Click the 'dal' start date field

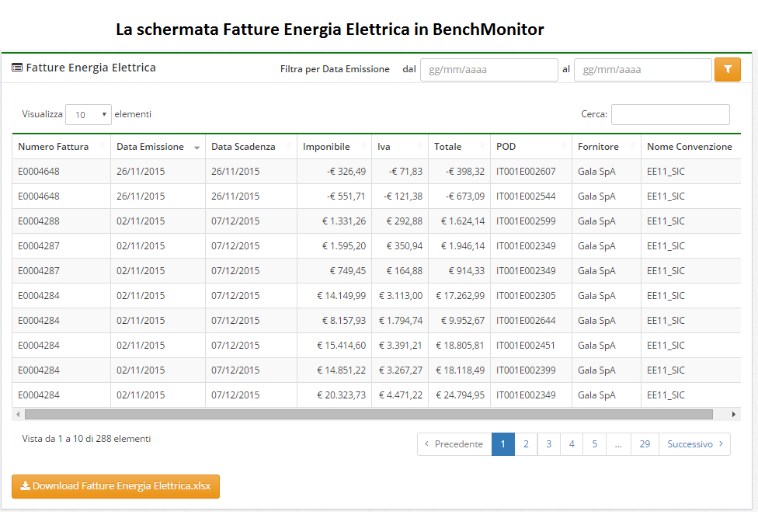pos(489,70)
